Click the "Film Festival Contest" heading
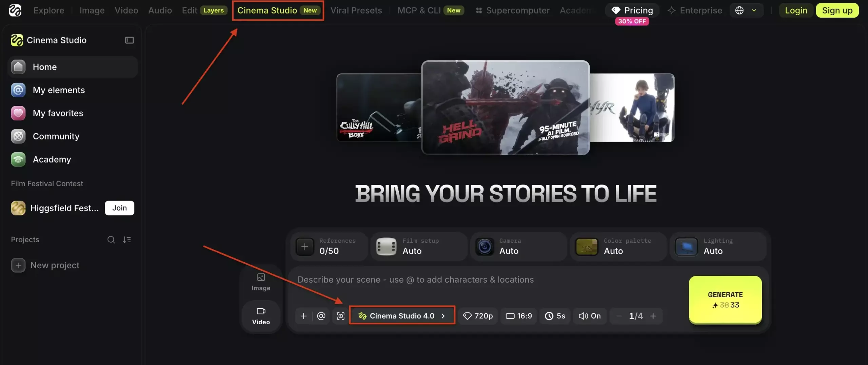The height and width of the screenshot is (365, 868). pyautogui.click(x=47, y=184)
